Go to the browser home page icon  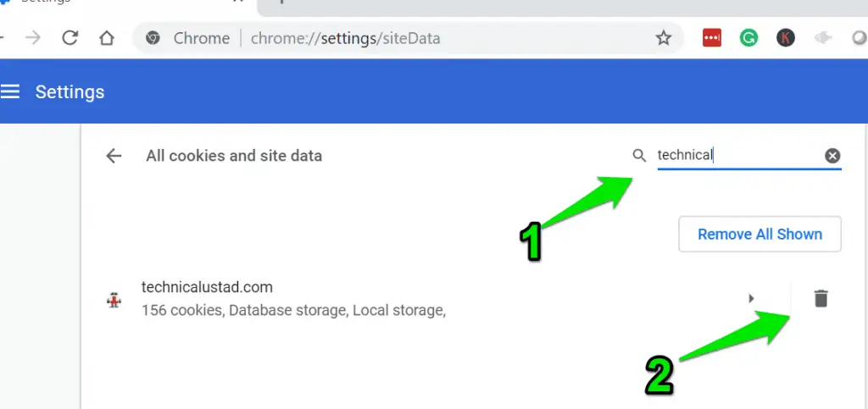106,38
